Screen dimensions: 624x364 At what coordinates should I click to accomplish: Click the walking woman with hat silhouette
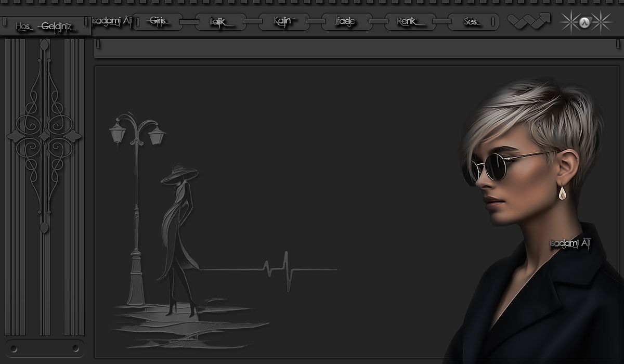tap(179, 240)
